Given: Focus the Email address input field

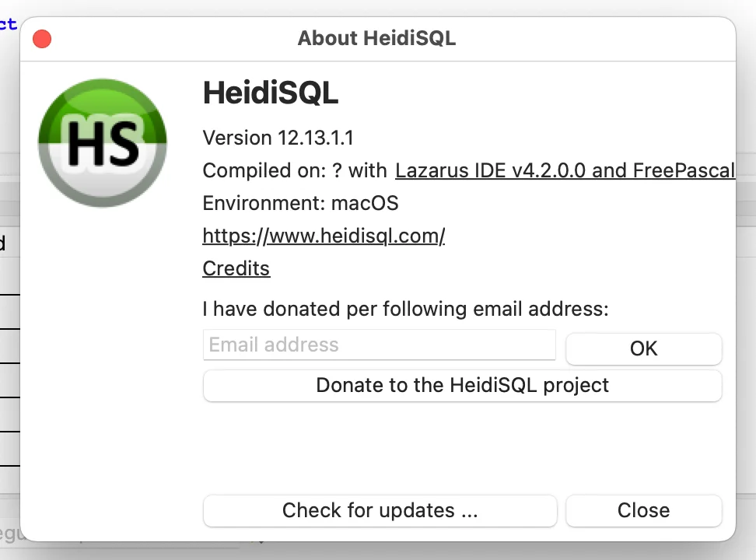Looking at the screenshot, I should coord(380,345).
